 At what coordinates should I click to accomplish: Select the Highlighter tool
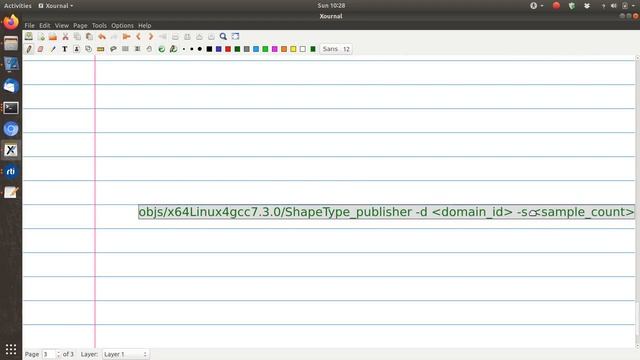click(53, 49)
